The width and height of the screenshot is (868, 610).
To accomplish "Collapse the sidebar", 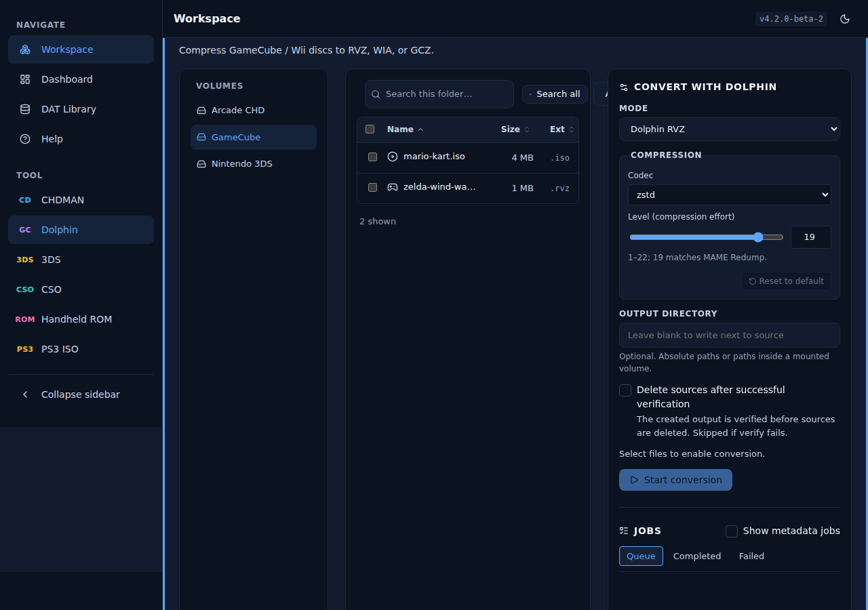I will pyautogui.click(x=81, y=394).
